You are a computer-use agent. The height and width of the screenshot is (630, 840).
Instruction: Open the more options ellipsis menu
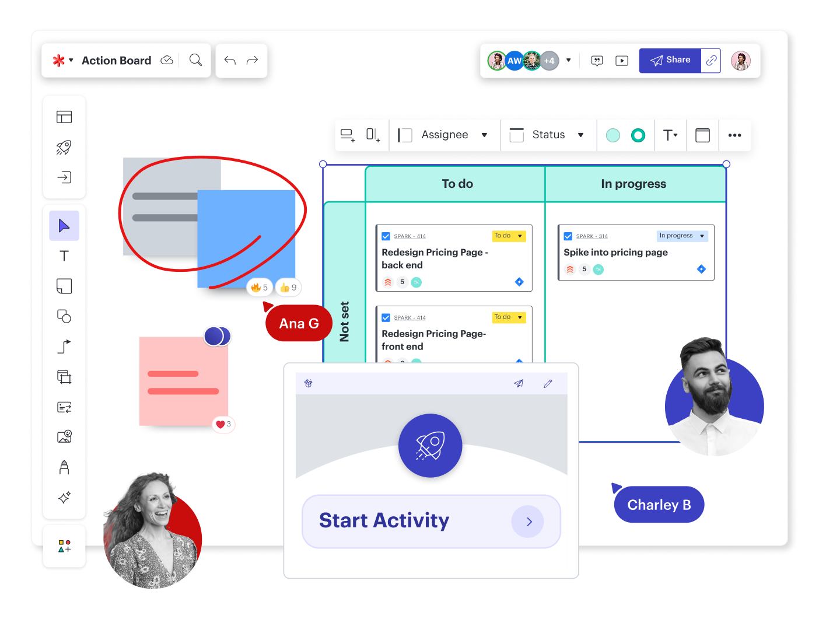coord(734,135)
